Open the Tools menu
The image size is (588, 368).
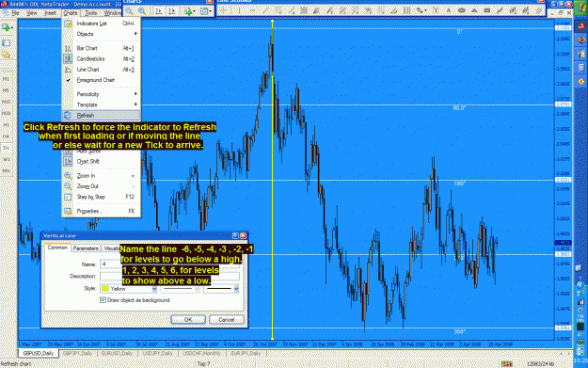pos(90,13)
